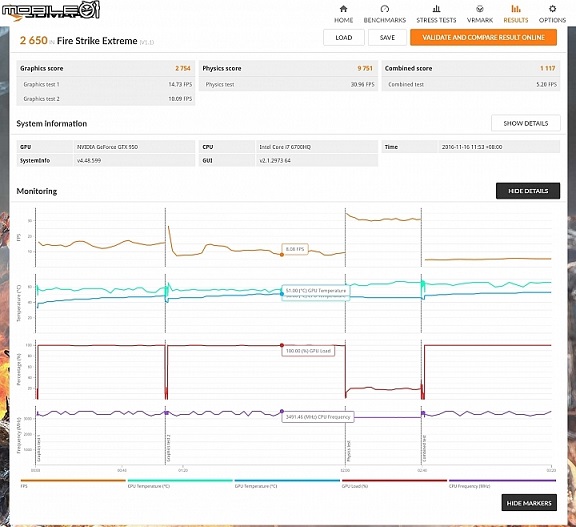Click the Combined score value 1 117
This screenshot has width=576, height=527.
tap(547, 68)
